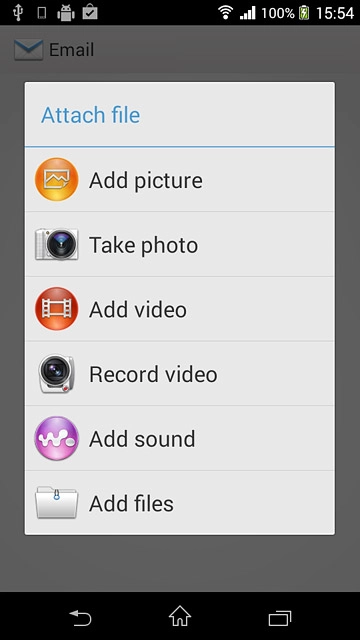This screenshot has width=360, height=640.
Task: Select the Add picture menu entry
Action: click(180, 180)
